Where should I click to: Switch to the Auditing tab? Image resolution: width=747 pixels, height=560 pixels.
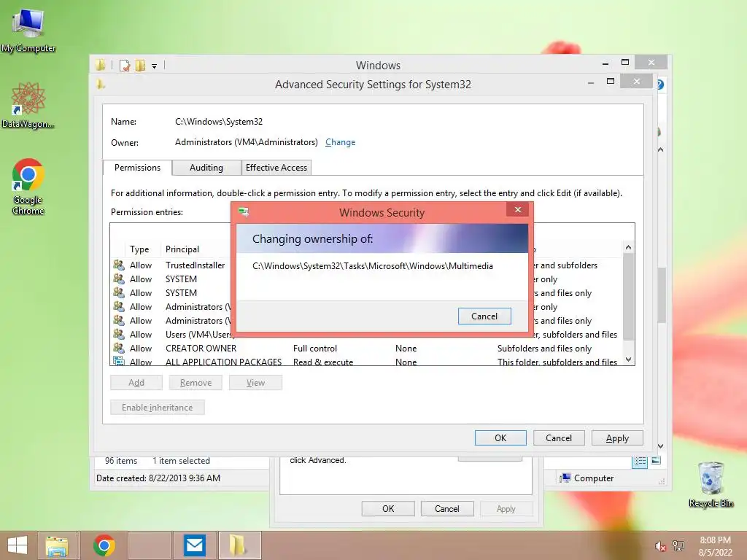click(206, 168)
